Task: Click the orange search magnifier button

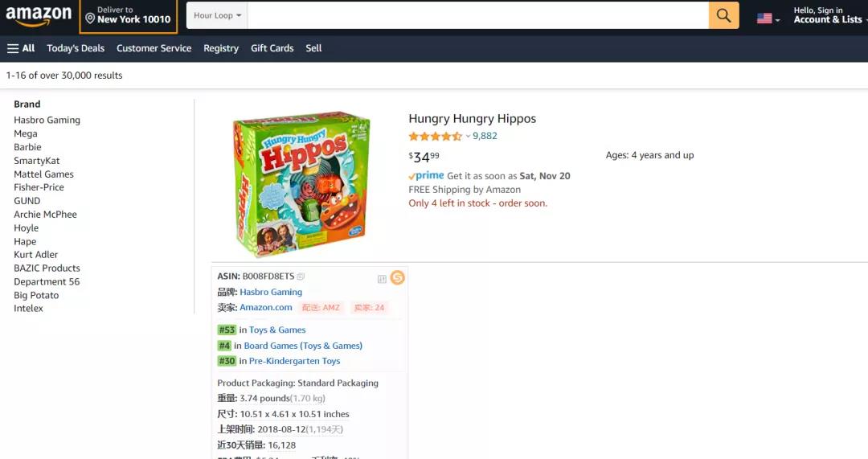Action: [723, 15]
